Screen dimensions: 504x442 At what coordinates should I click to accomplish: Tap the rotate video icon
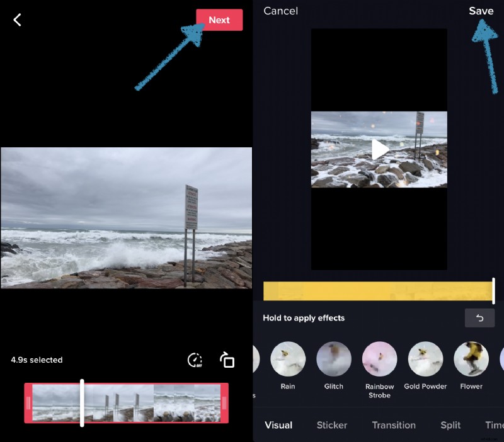click(226, 360)
